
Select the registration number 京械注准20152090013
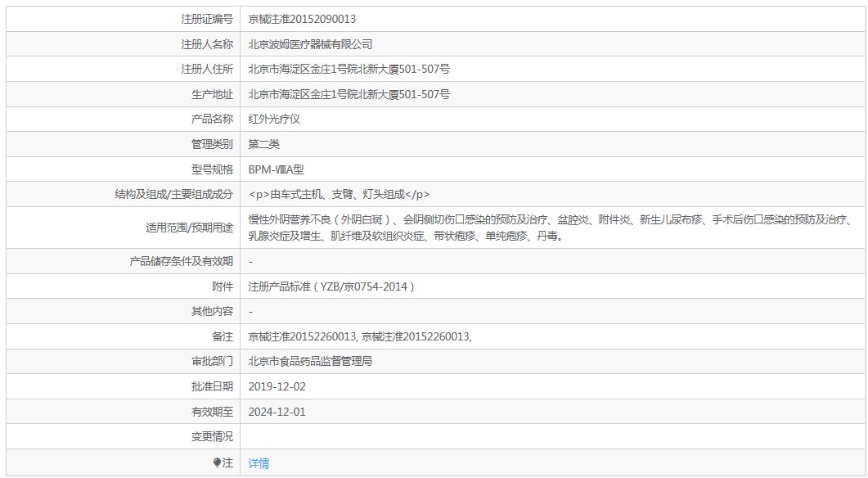click(x=302, y=19)
